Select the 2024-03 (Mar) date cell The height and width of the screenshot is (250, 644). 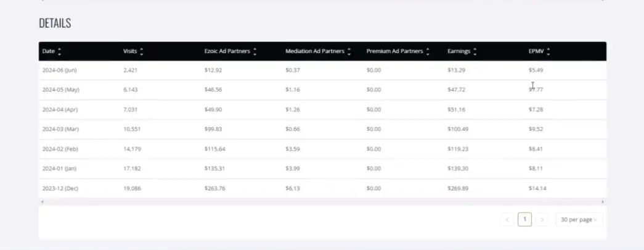(60, 129)
